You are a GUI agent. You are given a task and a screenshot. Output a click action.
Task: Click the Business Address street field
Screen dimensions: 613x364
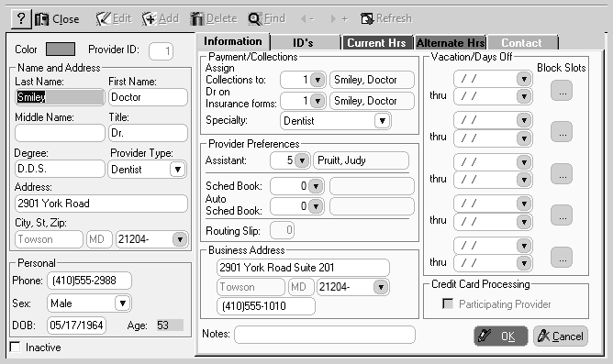pyautogui.click(x=303, y=268)
